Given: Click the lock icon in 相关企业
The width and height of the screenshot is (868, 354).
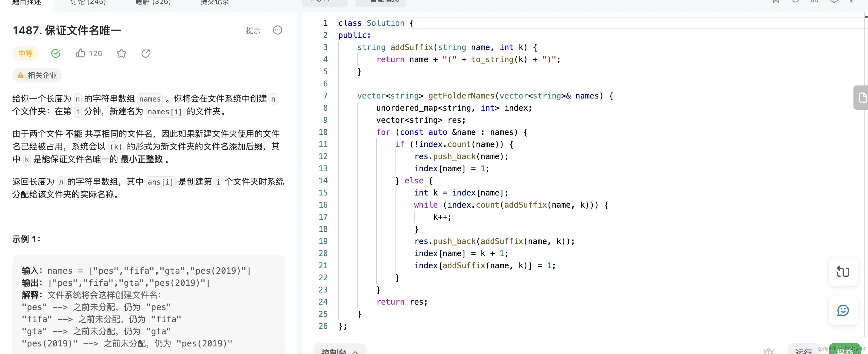Looking at the screenshot, I should pyautogui.click(x=21, y=75).
